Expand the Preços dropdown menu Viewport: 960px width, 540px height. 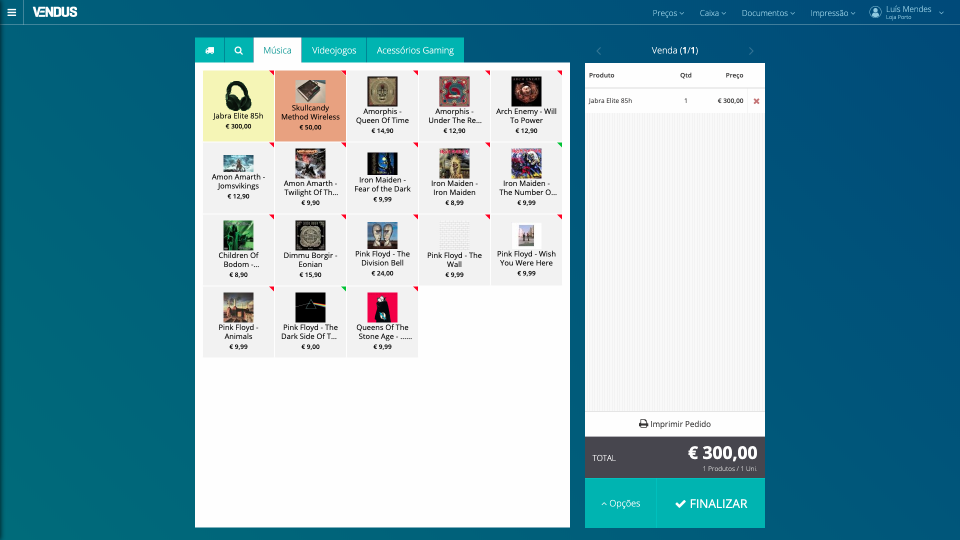click(668, 13)
